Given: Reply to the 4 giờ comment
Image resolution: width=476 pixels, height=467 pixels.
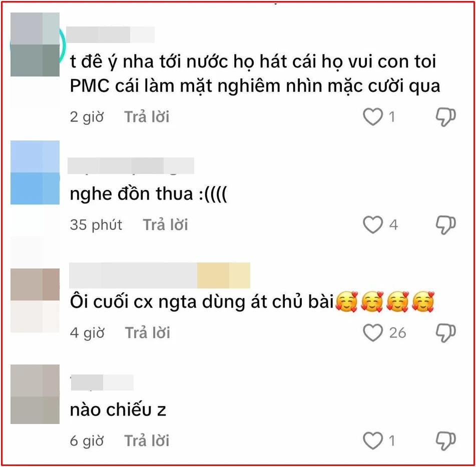Looking at the screenshot, I should [x=148, y=333].
